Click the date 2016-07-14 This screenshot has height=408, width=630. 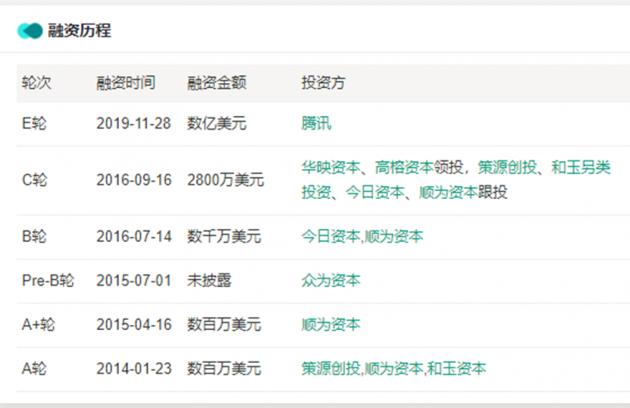point(134,236)
